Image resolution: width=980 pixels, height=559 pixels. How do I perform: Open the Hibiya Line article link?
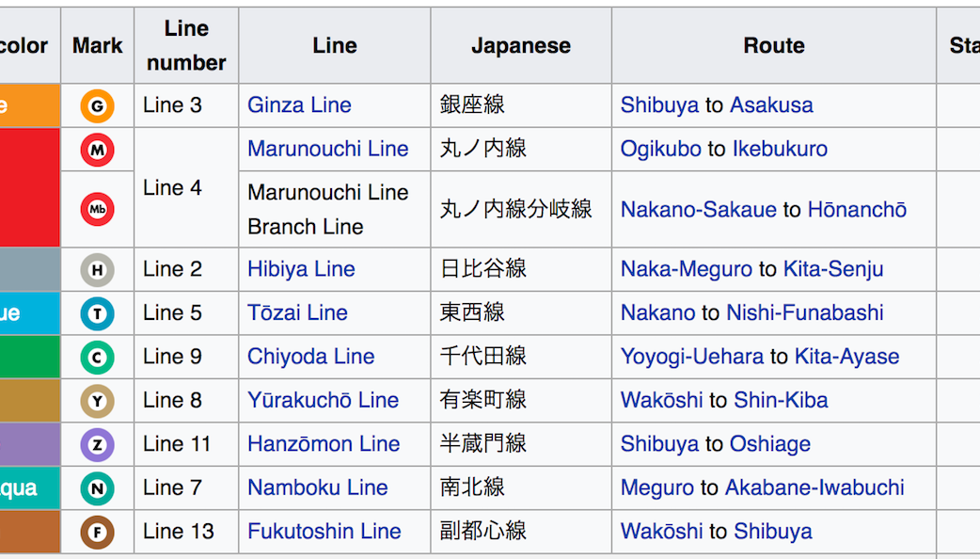301,269
